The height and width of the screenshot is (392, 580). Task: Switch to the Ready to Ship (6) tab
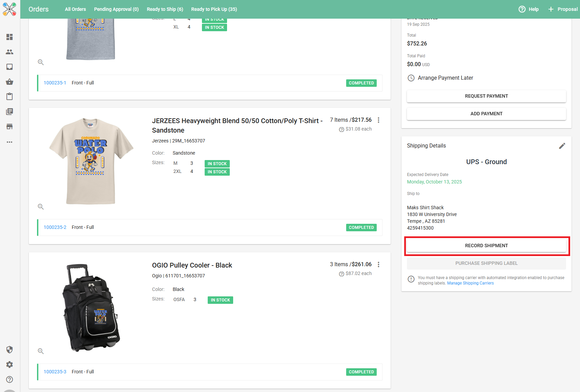coord(165,9)
